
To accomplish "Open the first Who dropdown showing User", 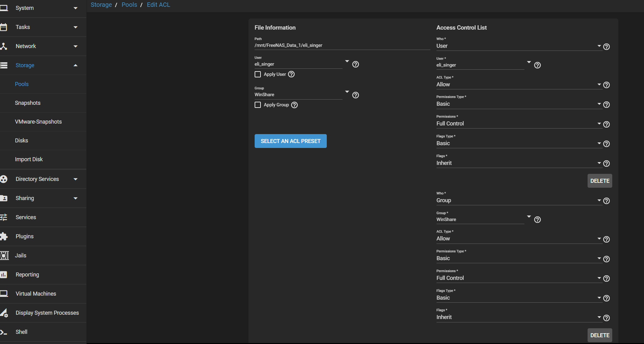I will 519,46.
